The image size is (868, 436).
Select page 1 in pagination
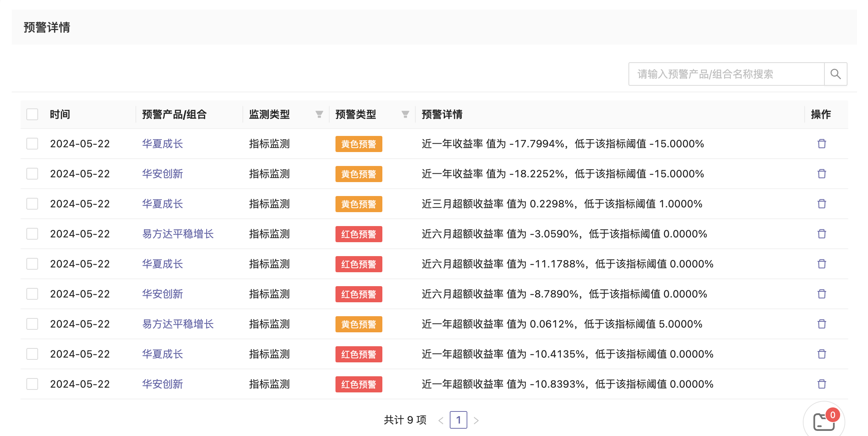pos(458,420)
